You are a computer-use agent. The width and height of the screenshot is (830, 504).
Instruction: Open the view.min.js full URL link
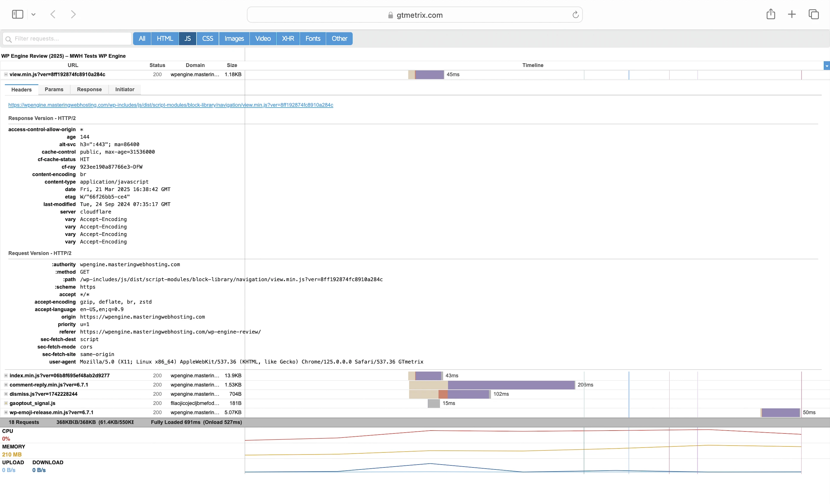click(x=170, y=105)
